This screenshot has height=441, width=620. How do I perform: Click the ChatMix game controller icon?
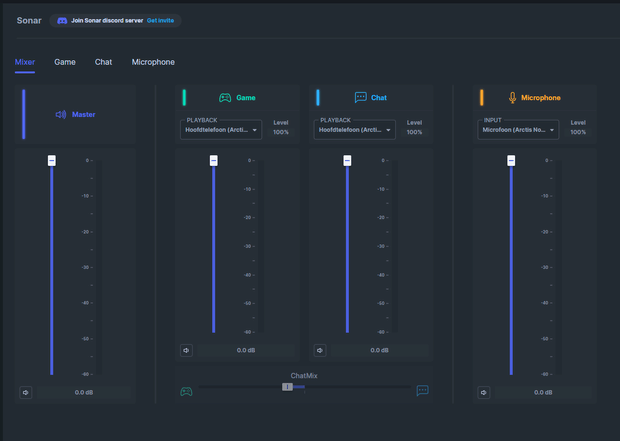(x=186, y=391)
